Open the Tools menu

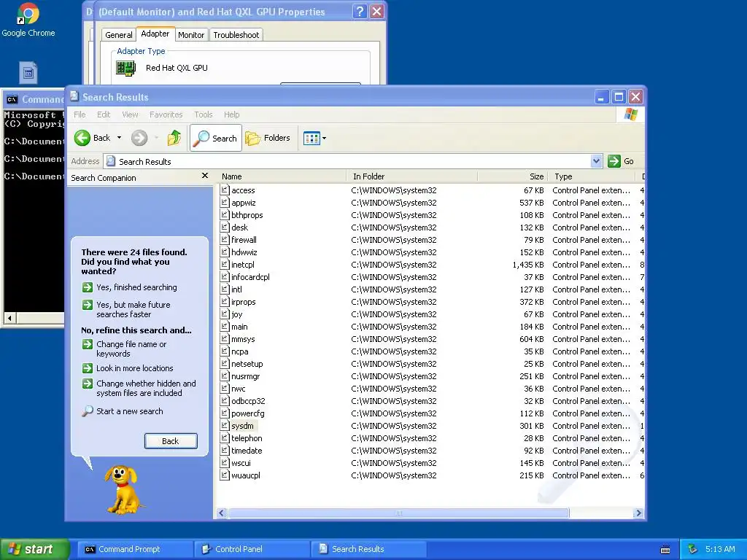pyautogui.click(x=203, y=114)
